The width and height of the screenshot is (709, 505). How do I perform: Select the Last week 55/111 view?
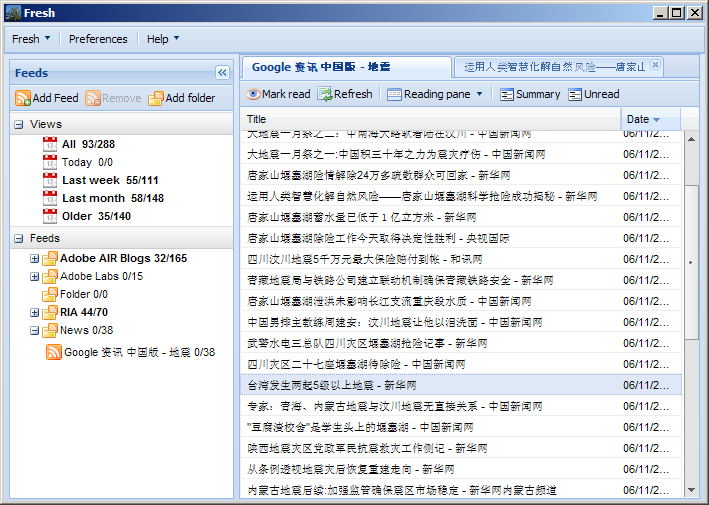(110, 180)
